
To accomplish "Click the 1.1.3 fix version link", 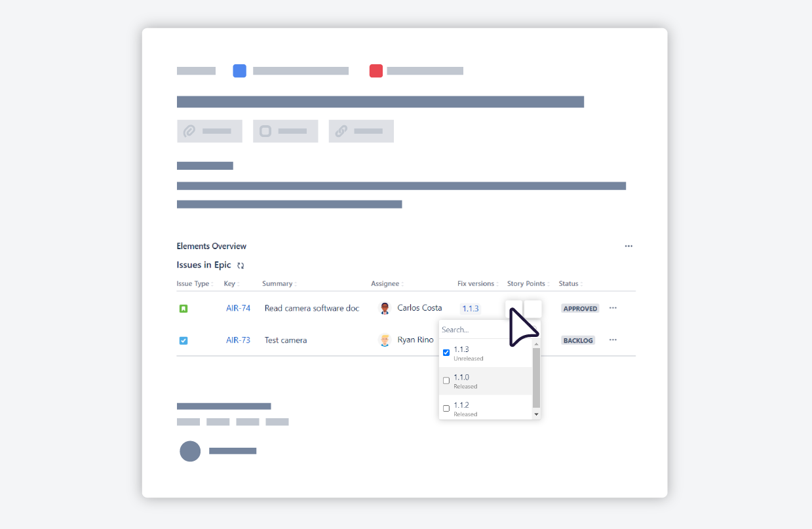I will [470, 308].
